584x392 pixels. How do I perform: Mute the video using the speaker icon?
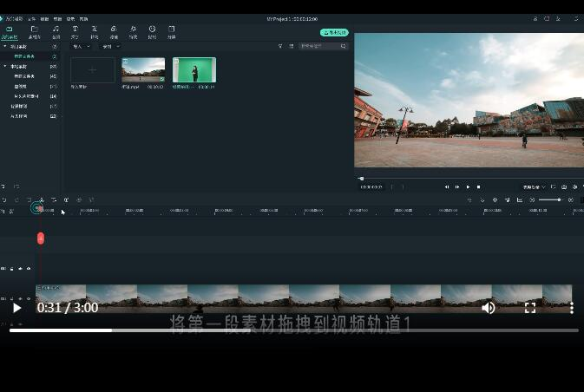click(x=489, y=308)
